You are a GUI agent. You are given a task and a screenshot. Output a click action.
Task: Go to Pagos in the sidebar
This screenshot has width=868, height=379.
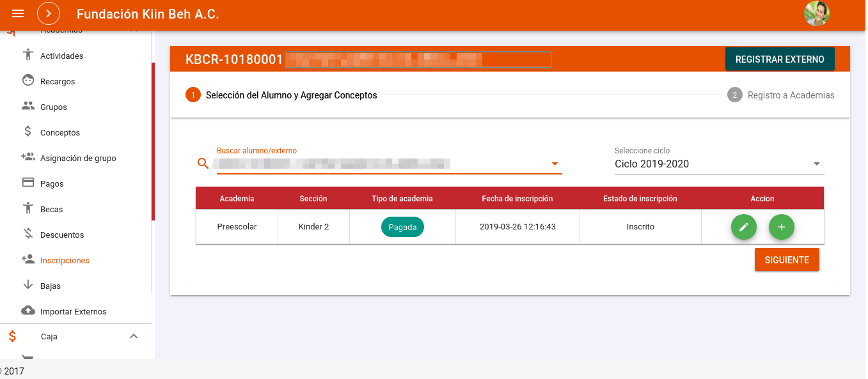pos(52,183)
